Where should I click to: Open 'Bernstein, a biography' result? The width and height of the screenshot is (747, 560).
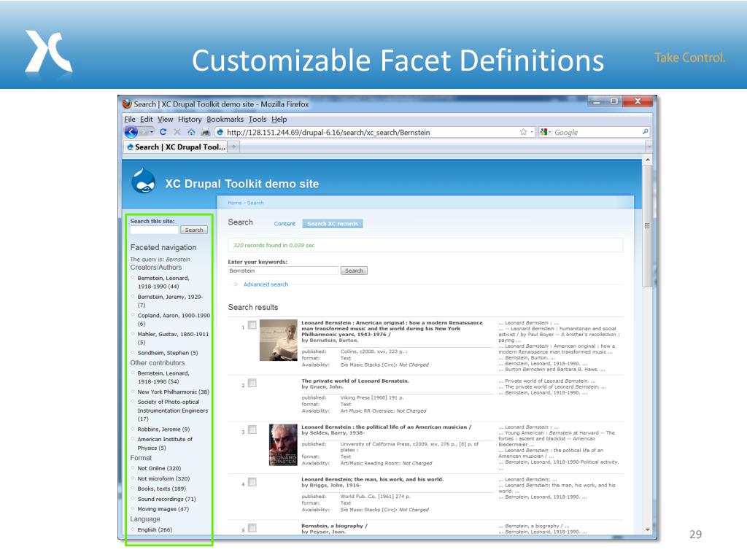(x=334, y=526)
